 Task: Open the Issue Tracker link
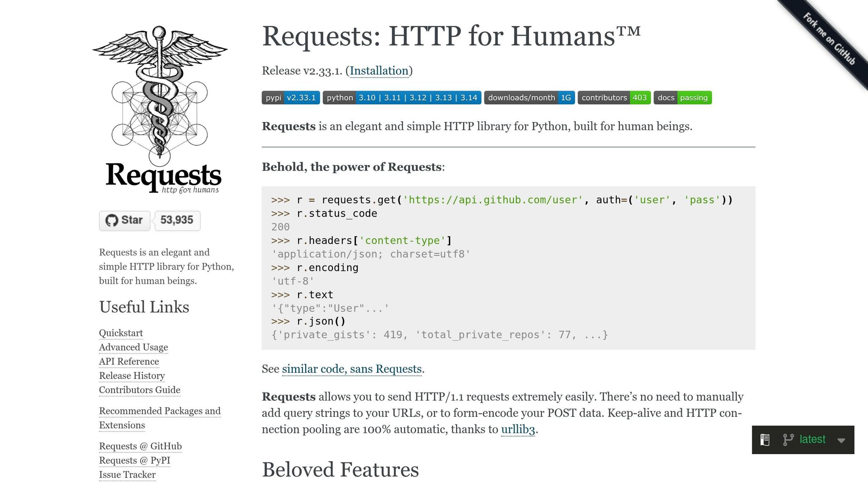click(127, 475)
